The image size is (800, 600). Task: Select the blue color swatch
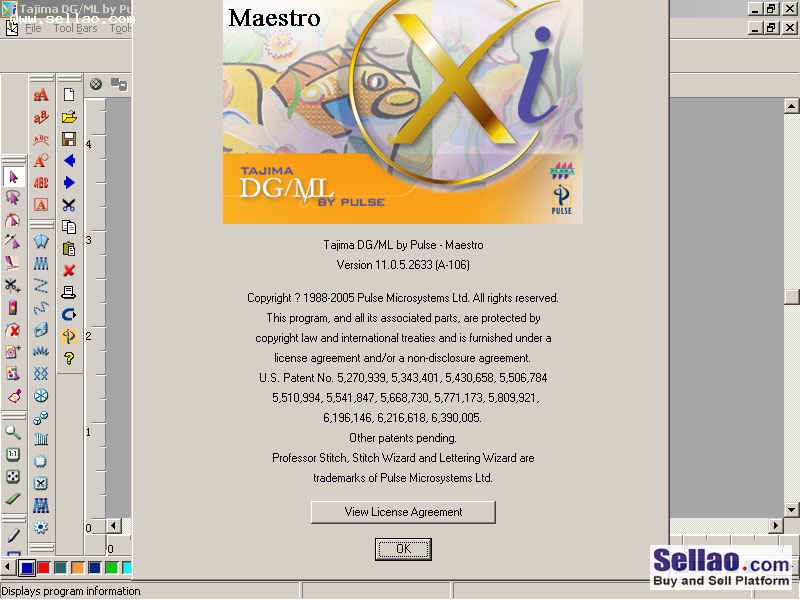[x=27, y=567]
